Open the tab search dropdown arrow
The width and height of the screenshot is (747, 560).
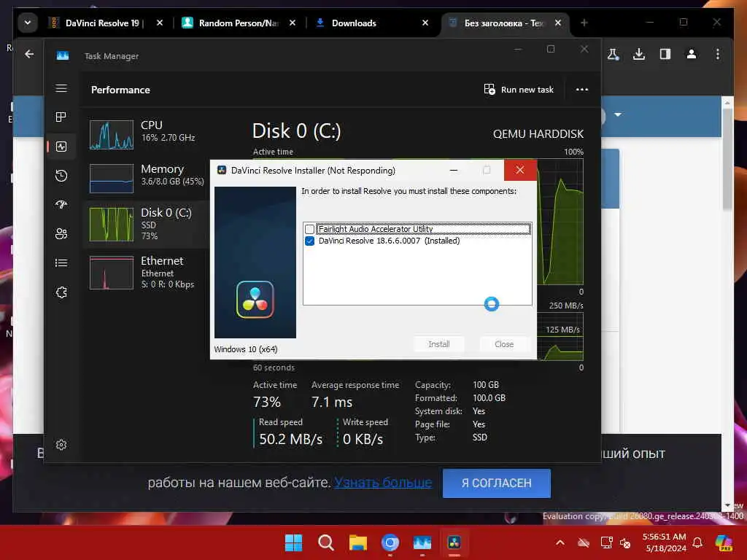[28, 23]
